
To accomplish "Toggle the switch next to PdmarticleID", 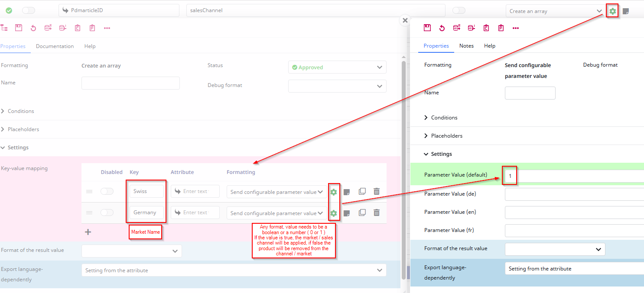I will click(x=29, y=10).
